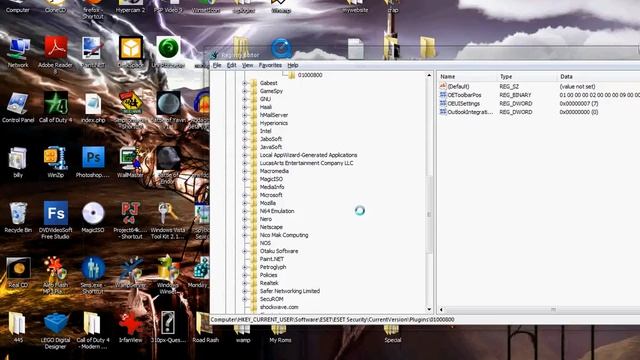
Task: Open Control Panel desktop shortcut
Action: [18, 104]
